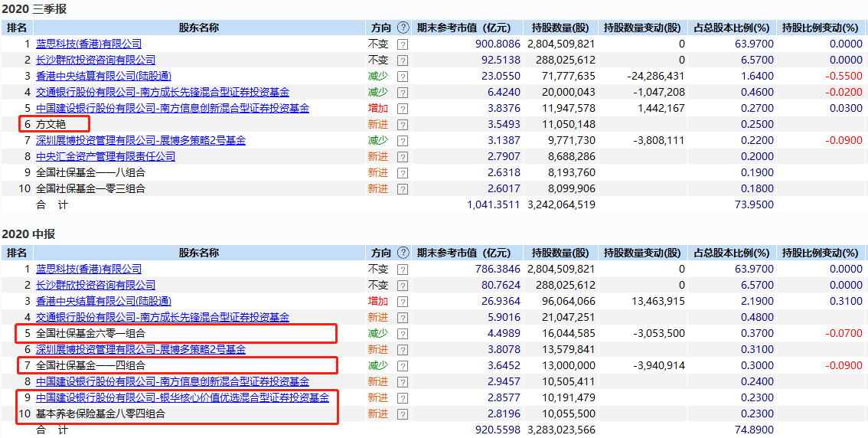The width and height of the screenshot is (868, 438).
Task: Open 南方信息创新混合型证券投资基金 link in 三季报
Action: click(173, 108)
